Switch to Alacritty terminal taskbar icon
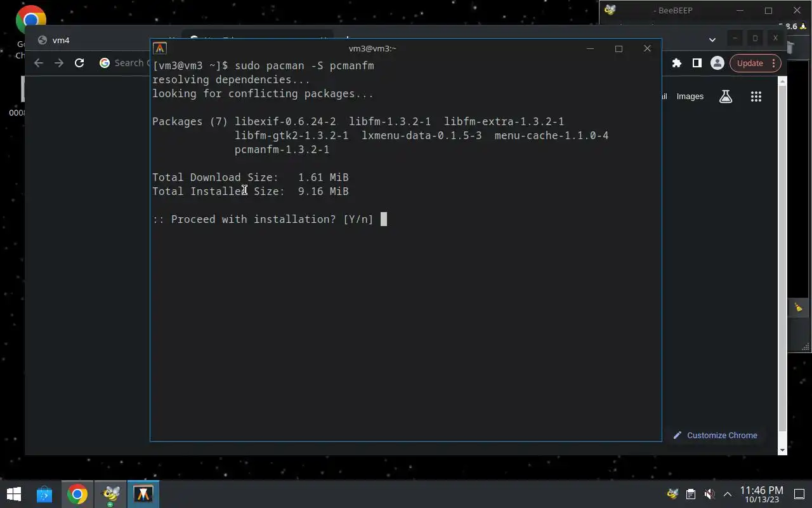812x508 pixels. [x=143, y=494]
